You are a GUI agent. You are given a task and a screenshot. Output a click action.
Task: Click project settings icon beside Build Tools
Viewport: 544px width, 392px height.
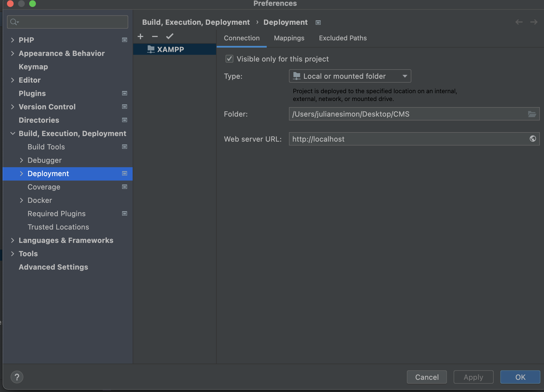tap(125, 147)
